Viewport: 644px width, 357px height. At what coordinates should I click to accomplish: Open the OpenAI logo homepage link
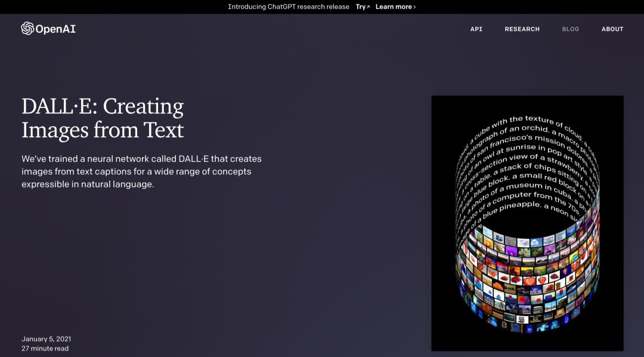point(48,29)
